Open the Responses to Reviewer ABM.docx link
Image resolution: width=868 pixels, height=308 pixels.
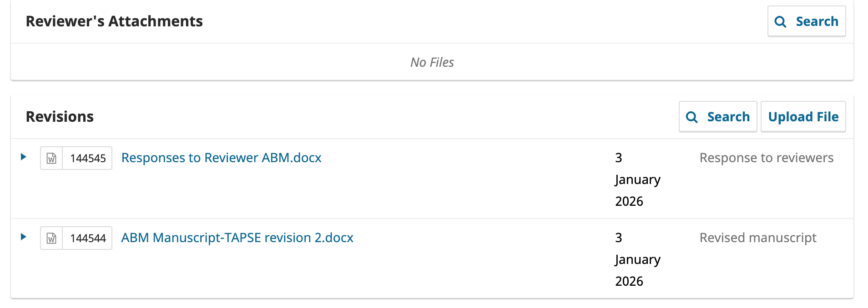pos(221,158)
